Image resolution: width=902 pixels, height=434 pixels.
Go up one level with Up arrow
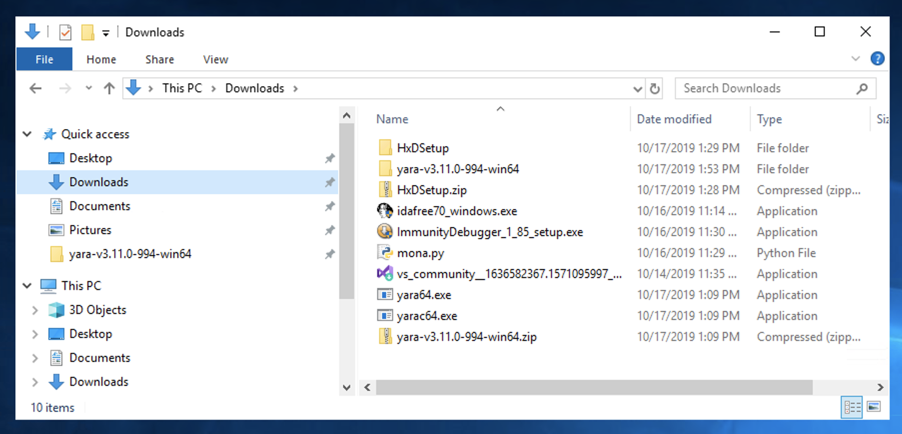tap(109, 88)
